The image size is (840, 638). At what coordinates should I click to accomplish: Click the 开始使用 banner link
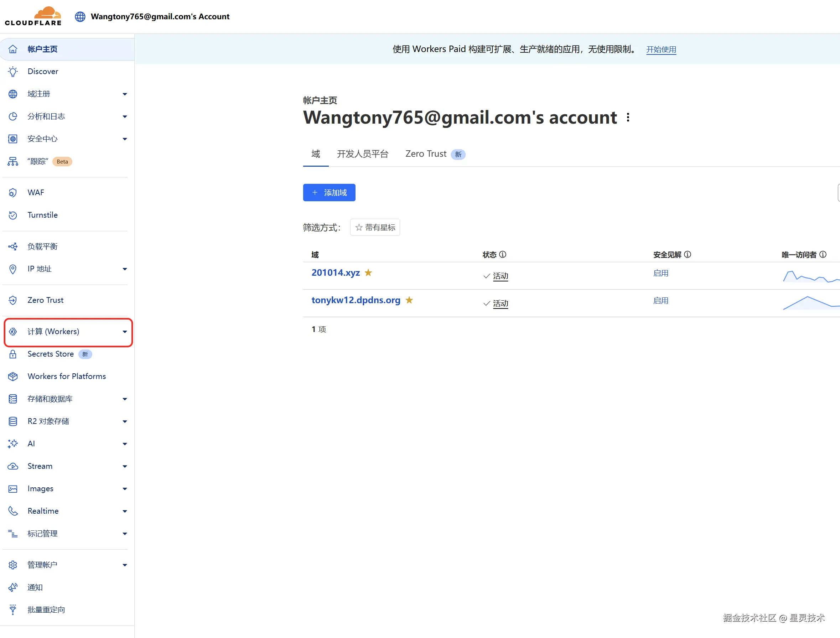[661, 50]
